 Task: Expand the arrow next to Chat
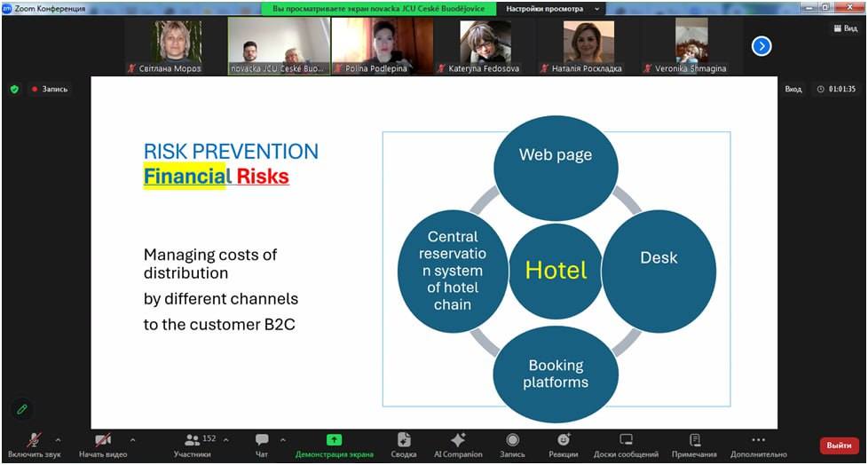[x=283, y=439]
